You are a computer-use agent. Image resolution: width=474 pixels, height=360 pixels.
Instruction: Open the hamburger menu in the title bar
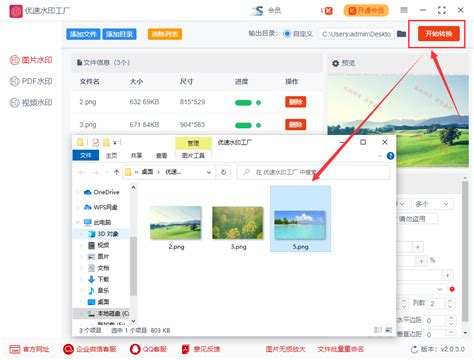click(x=404, y=10)
